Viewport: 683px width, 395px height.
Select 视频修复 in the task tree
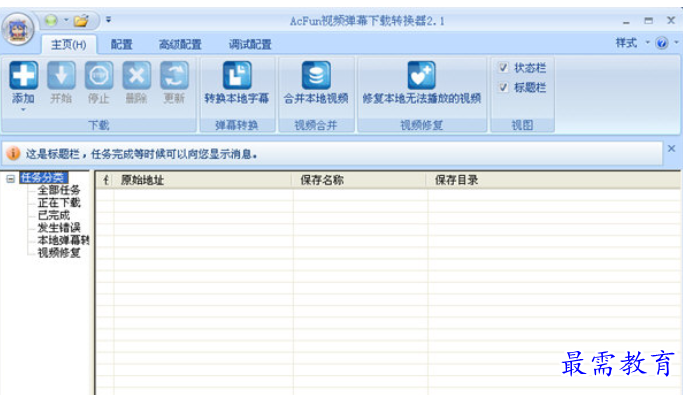pyautogui.click(x=59, y=253)
